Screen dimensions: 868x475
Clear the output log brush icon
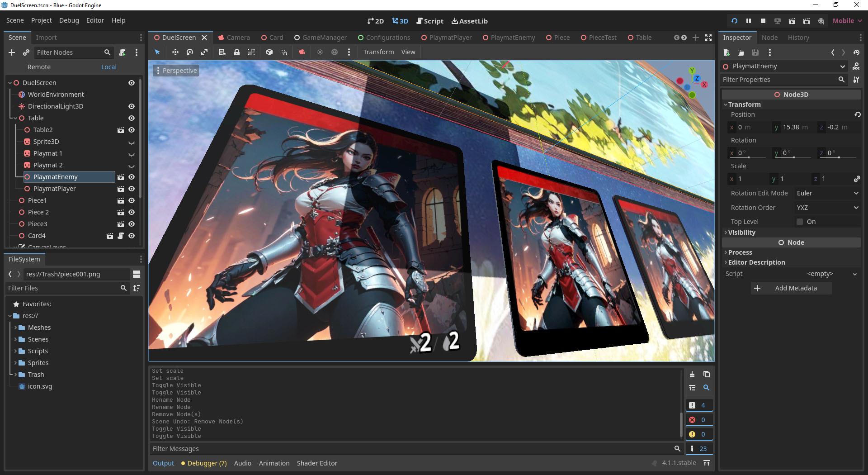click(x=692, y=374)
